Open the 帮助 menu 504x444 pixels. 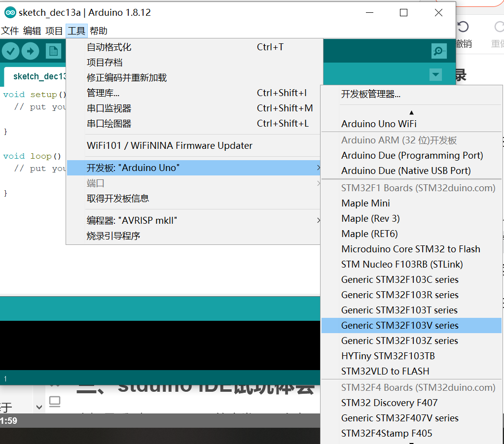coord(98,31)
